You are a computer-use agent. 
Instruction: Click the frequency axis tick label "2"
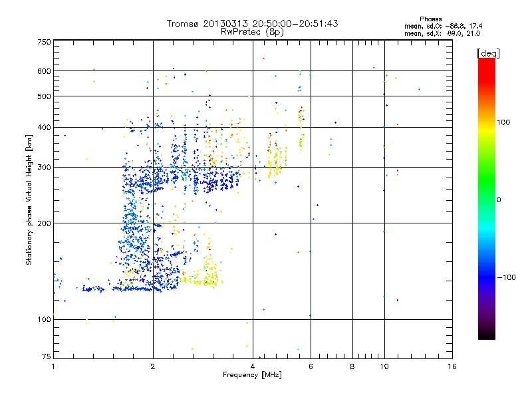pyautogui.click(x=153, y=366)
